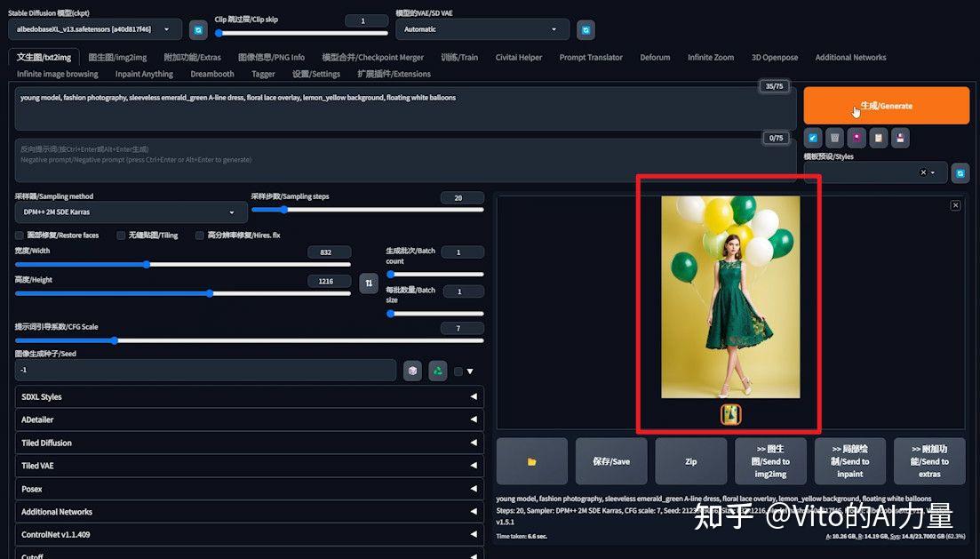Open the Settings tab
This screenshot has width=980, height=559.
pyautogui.click(x=316, y=74)
